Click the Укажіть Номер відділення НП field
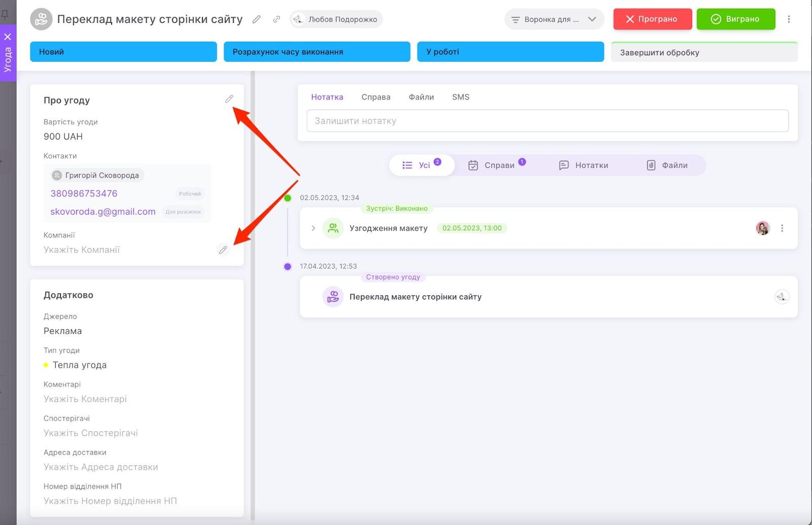Viewport: 812px width, 525px height. (110, 501)
